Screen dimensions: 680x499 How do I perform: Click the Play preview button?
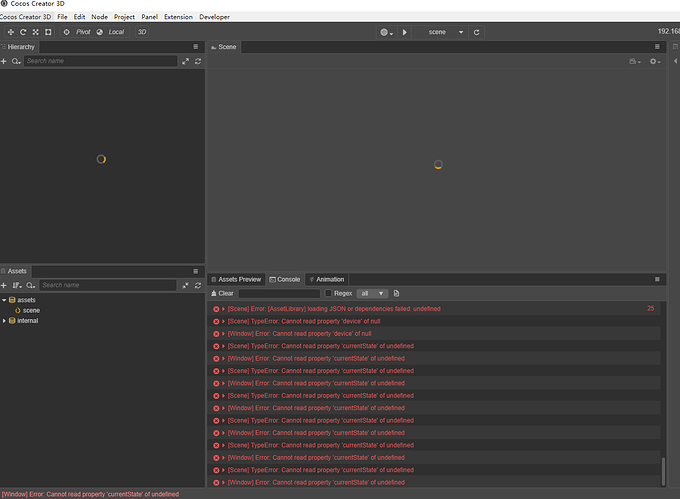point(404,32)
